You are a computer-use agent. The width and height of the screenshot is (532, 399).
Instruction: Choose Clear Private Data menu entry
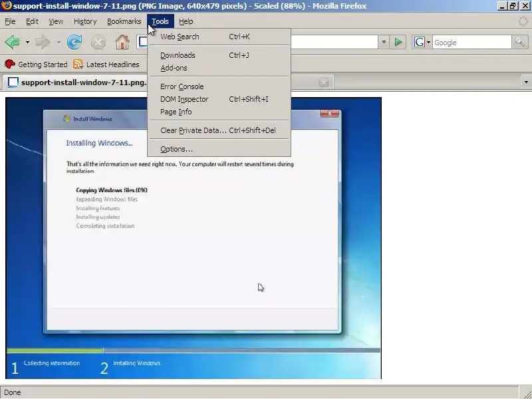(219, 130)
